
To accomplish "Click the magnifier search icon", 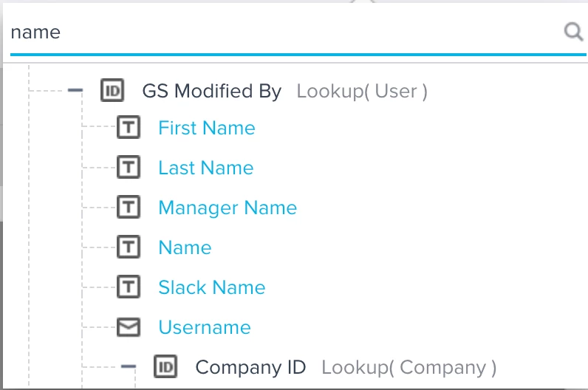I will (573, 32).
